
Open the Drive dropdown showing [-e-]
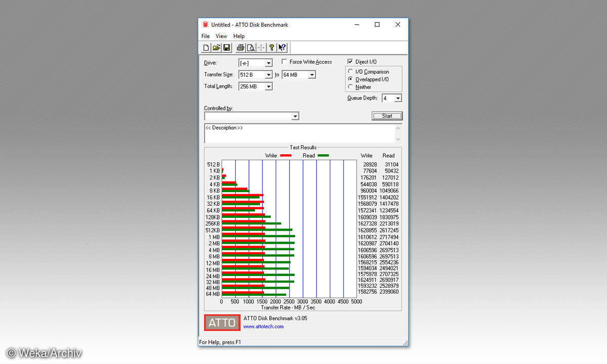coord(269,63)
